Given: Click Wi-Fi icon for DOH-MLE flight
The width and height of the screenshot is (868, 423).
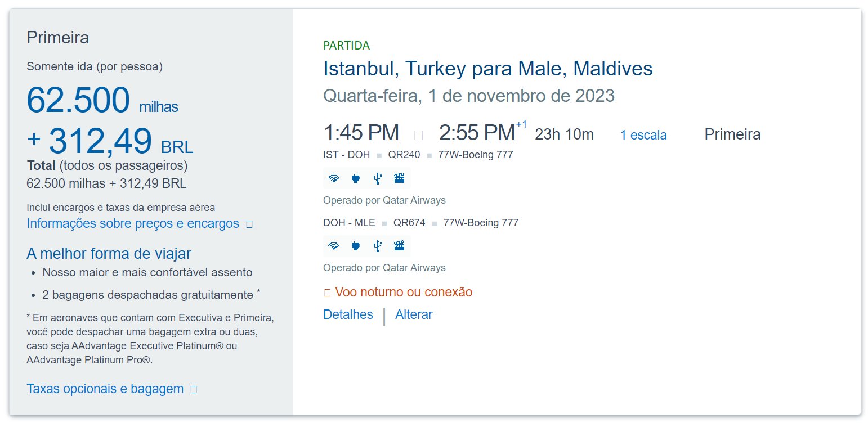Looking at the screenshot, I should pyautogui.click(x=334, y=246).
